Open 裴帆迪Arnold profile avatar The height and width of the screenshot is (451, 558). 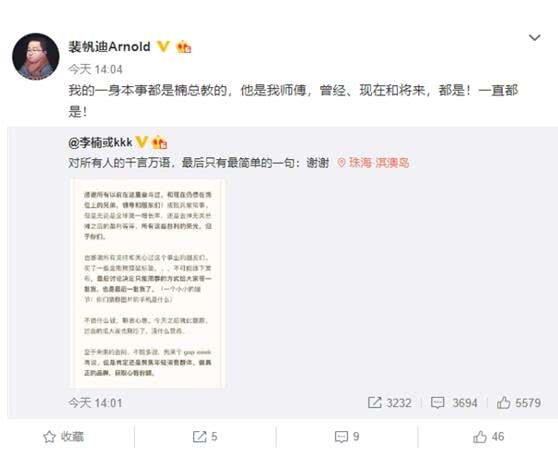(x=36, y=56)
